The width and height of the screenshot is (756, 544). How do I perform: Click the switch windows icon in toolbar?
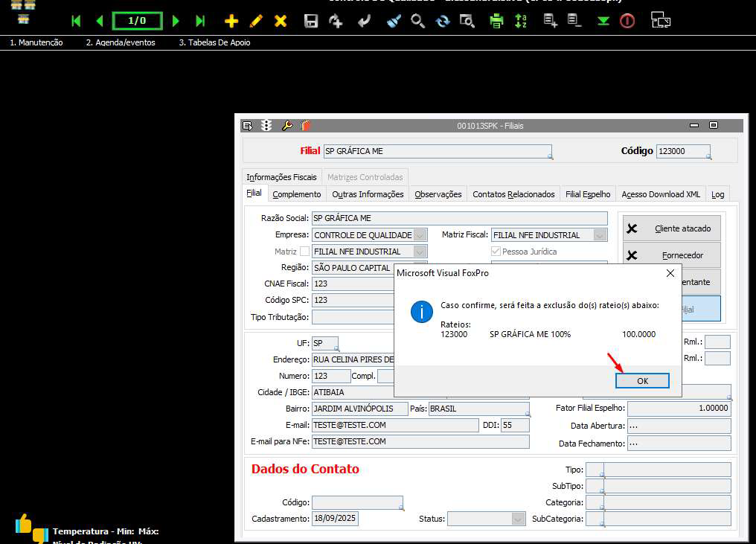click(x=661, y=20)
